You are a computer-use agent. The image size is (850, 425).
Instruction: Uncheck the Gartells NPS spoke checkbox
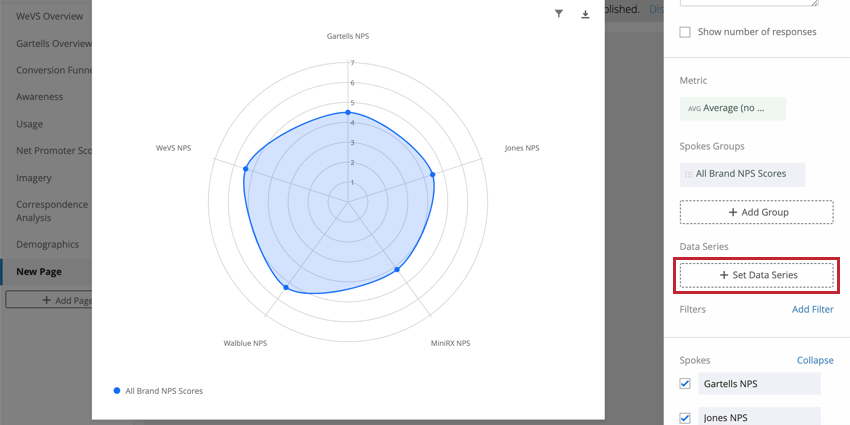(685, 384)
